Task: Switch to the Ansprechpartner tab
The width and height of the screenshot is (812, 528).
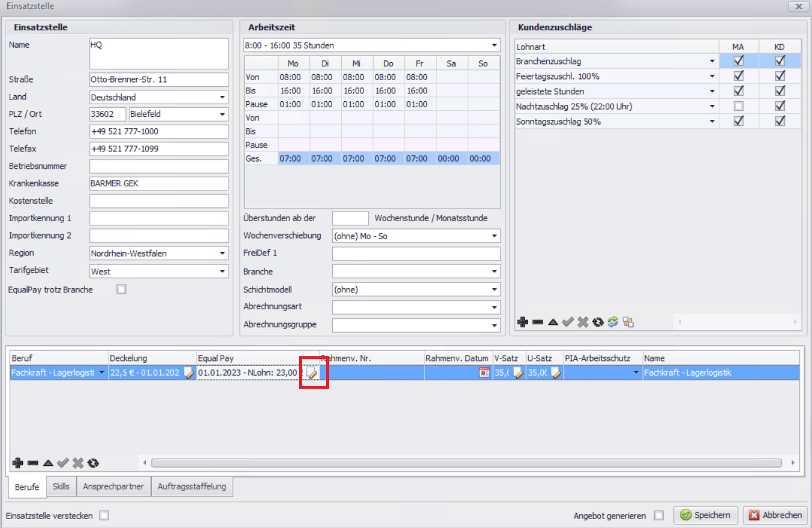Action: point(113,486)
